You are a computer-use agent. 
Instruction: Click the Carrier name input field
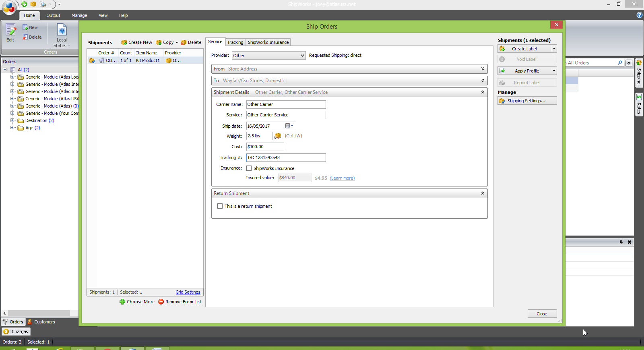[286, 104]
